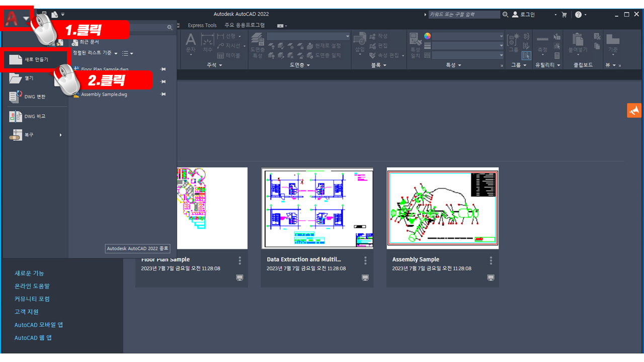Viewport: 644px width, 362px height.
Task: Open the Quick Access Toolbar customize arrow
Action: click(x=63, y=15)
